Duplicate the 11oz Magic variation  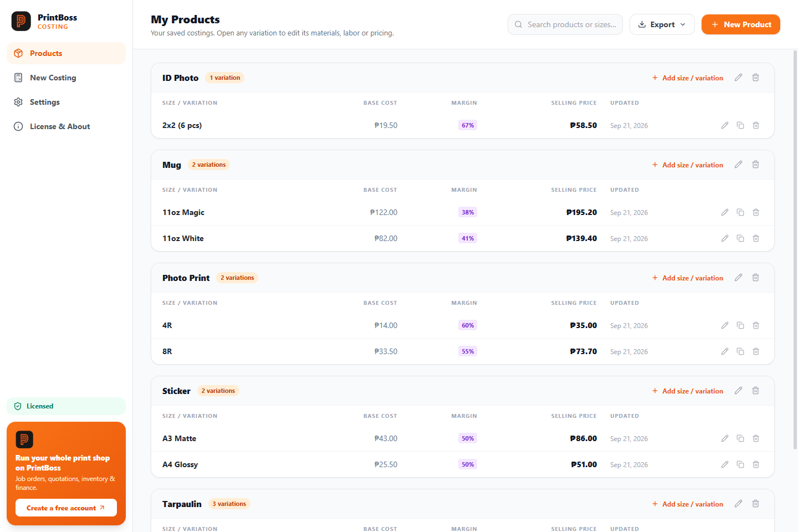740,212
